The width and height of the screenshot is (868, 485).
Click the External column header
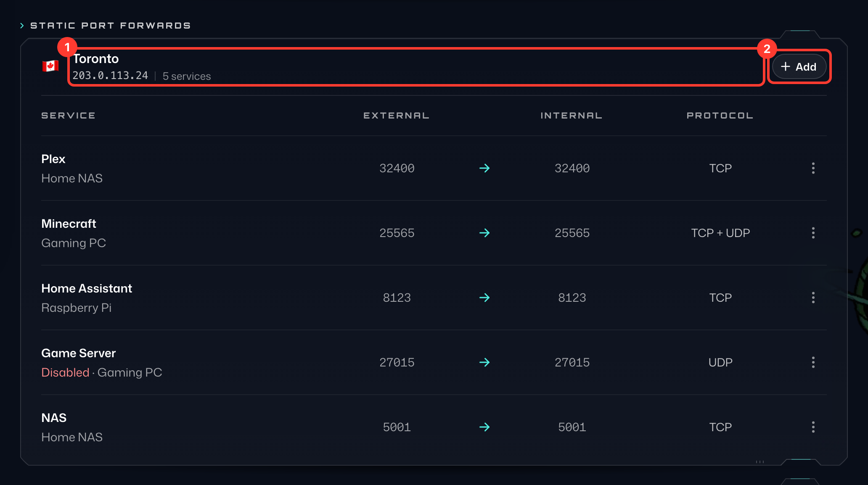tap(396, 116)
